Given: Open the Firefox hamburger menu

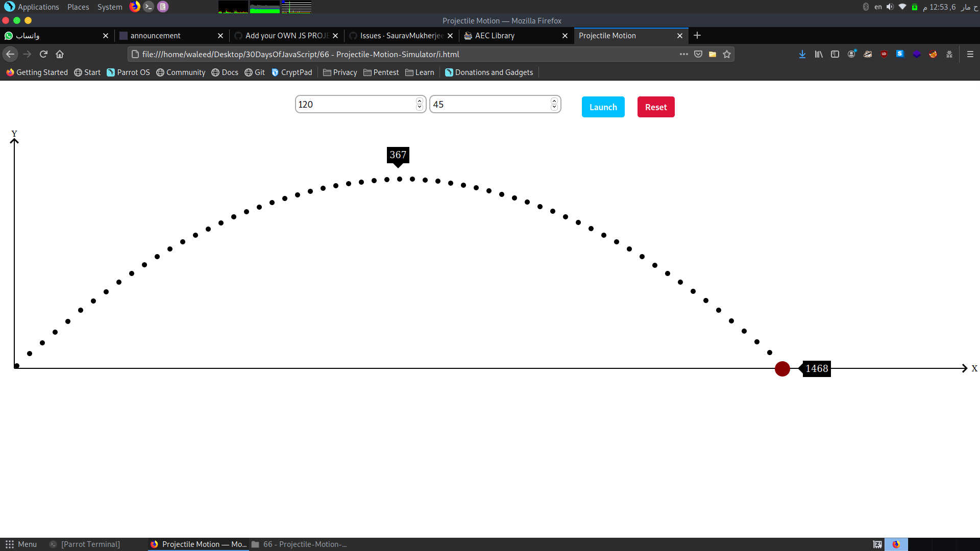Looking at the screenshot, I should click(970, 54).
